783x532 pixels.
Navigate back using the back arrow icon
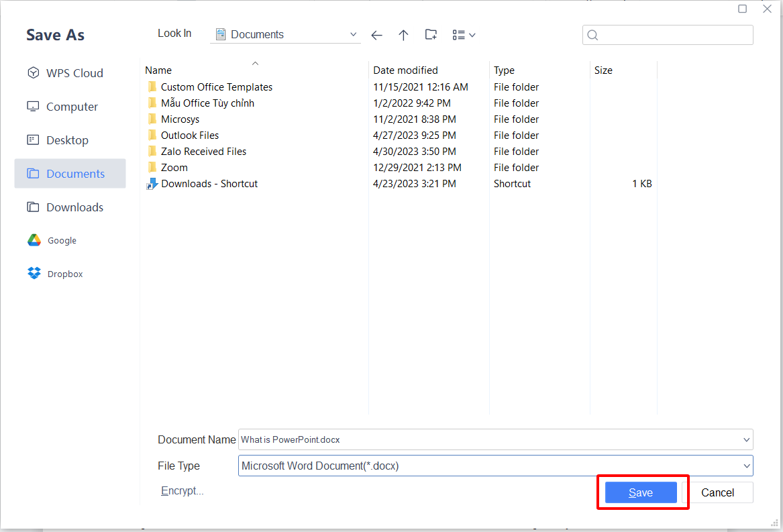pos(376,35)
